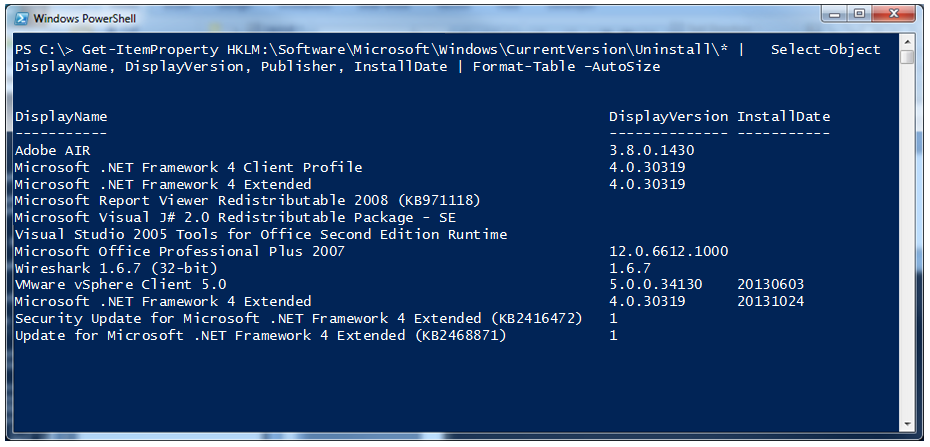Click the DisplayVersion column header
Screen dimensions: 930x447
pyautogui.click(x=668, y=117)
